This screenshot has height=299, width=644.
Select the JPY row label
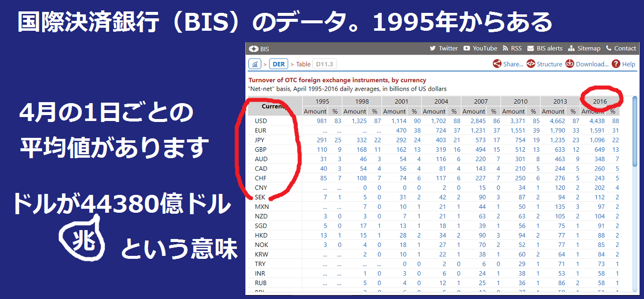pyautogui.click(x=260, y=140)
